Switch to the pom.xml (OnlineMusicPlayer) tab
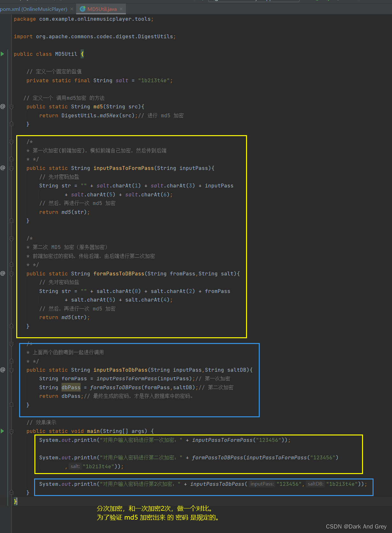 click(x=33, y=9)
